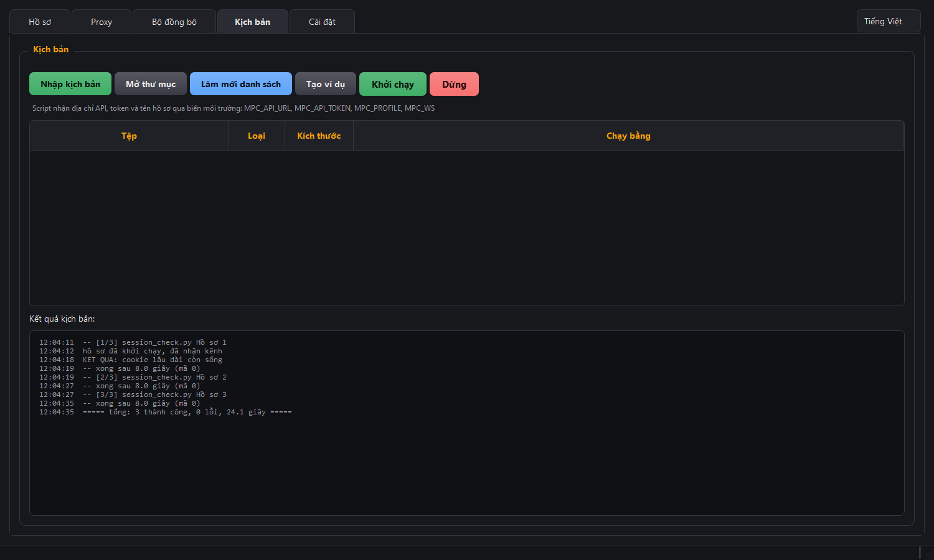Click the 'Kết quả kịch bản:' label

62,319
